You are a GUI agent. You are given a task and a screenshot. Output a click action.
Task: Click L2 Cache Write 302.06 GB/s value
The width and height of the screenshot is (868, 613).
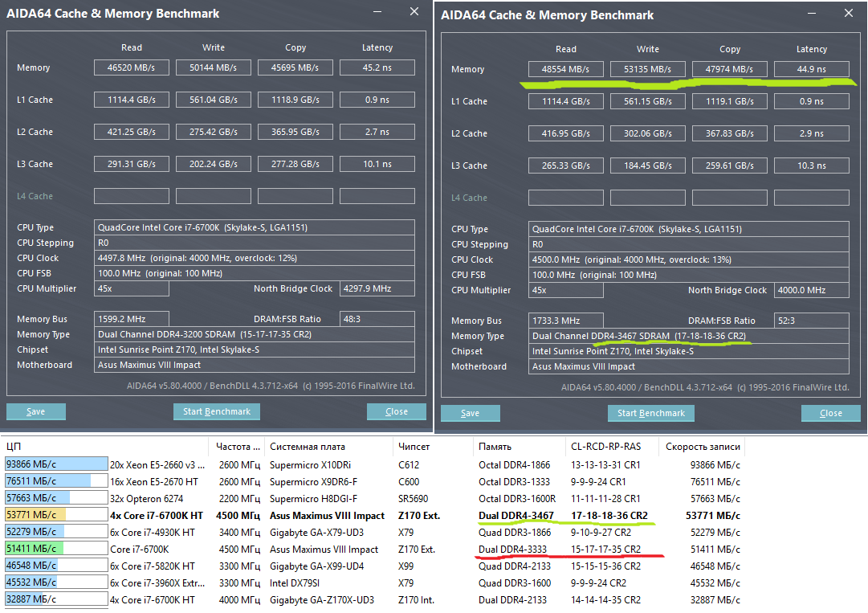tap(648, 133)
